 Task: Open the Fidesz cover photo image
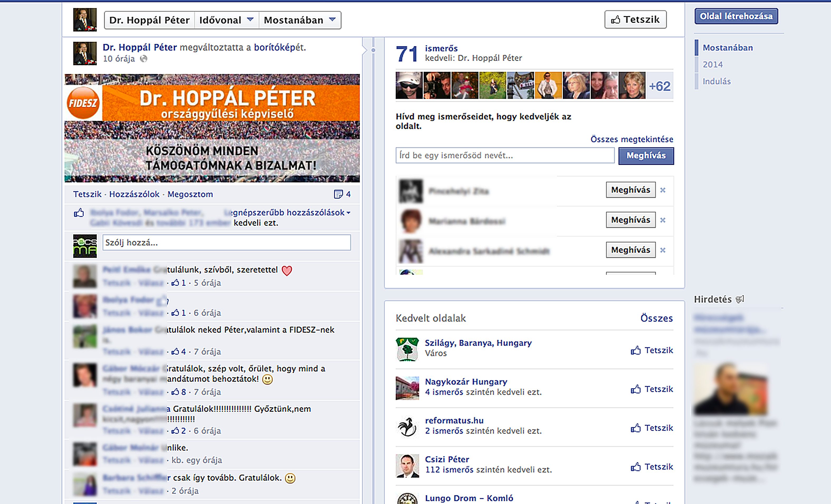[x=212, y=128]
